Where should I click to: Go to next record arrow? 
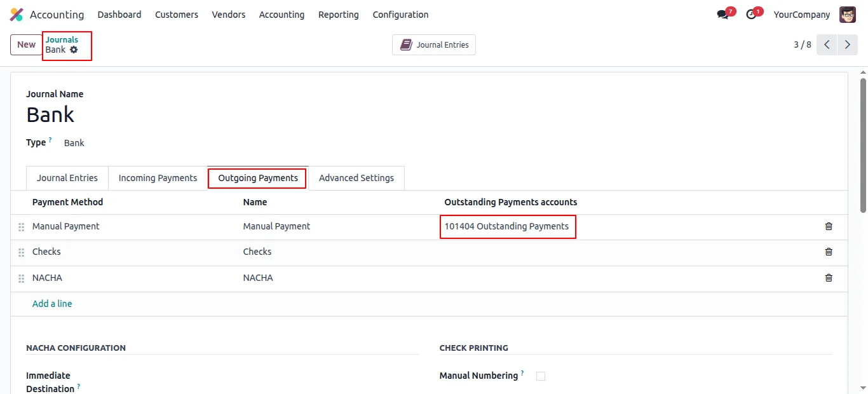tap(848, 44)
